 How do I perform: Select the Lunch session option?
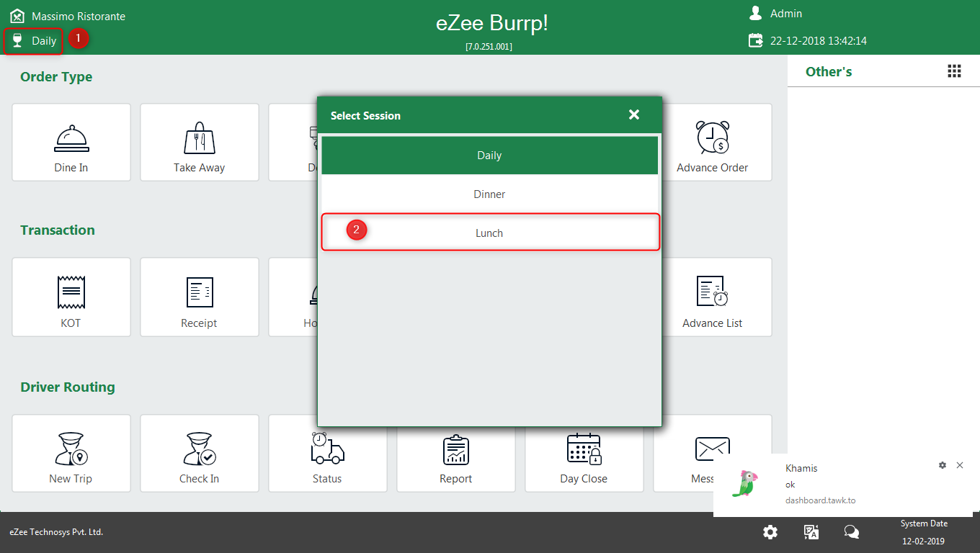pyautogui.click(x=489, y=233)
